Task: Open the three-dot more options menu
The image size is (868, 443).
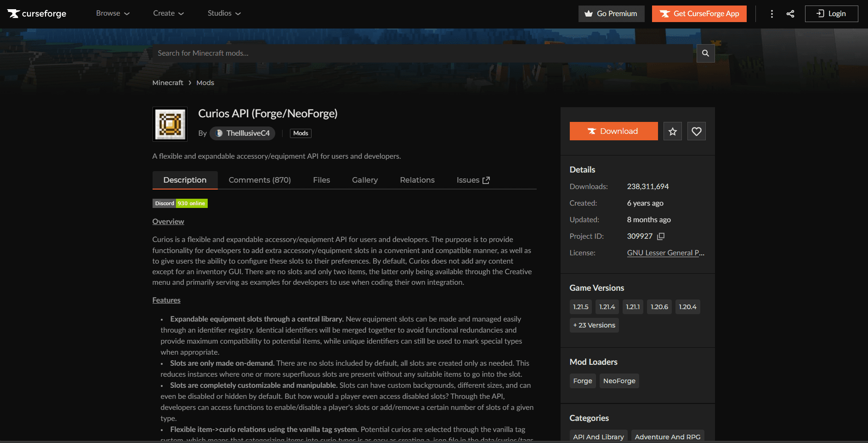Action: 772,14
